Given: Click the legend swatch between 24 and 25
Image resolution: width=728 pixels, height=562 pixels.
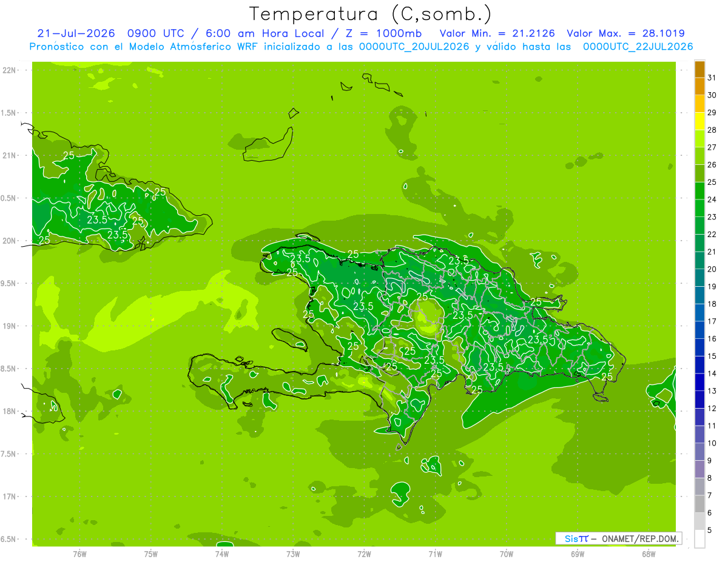Looking at the screenshot, I should pyautogui.click(x=699, y=191).
